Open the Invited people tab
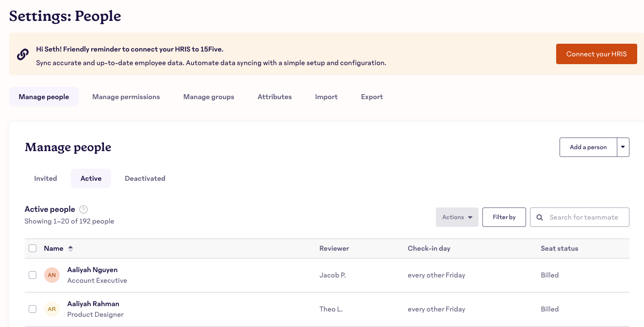 coord(46,178)
